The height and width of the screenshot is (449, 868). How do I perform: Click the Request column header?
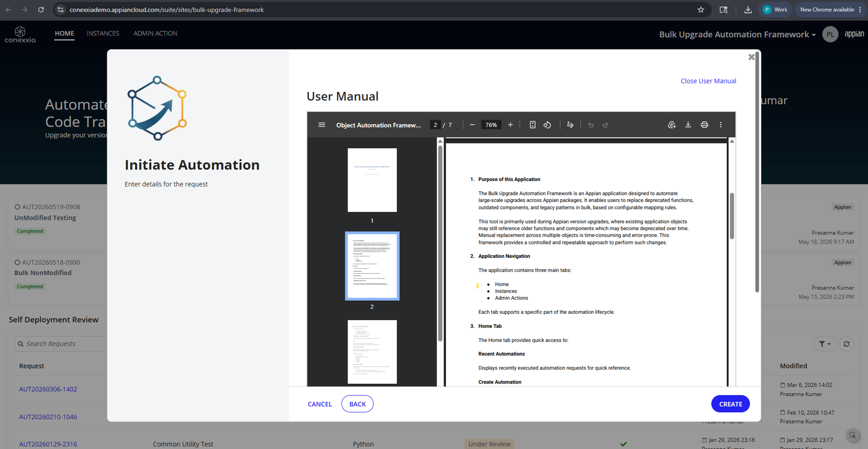click(x=31, y=366)
